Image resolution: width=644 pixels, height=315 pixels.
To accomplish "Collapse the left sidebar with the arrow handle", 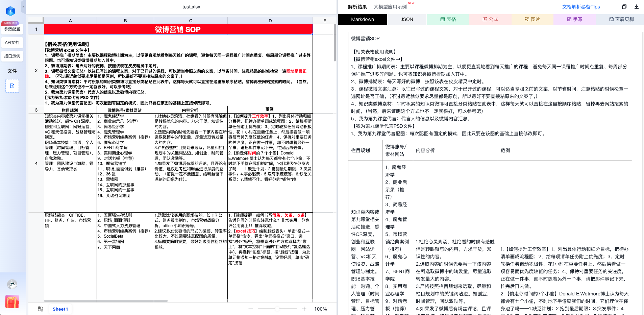I will (23, 7).
